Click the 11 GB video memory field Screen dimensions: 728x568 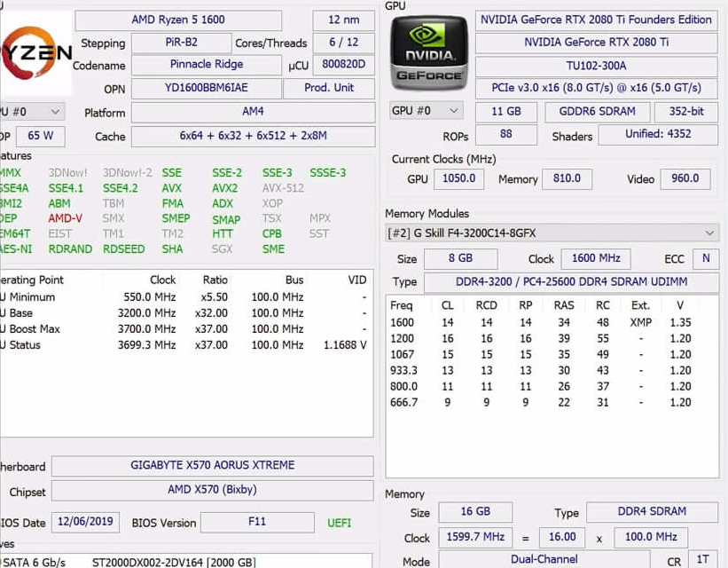506,112
